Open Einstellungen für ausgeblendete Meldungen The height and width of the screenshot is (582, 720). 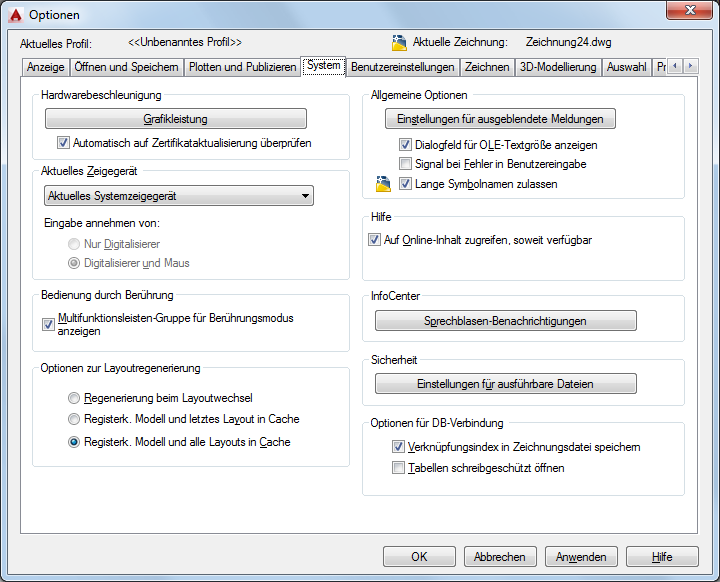point(500,119)
